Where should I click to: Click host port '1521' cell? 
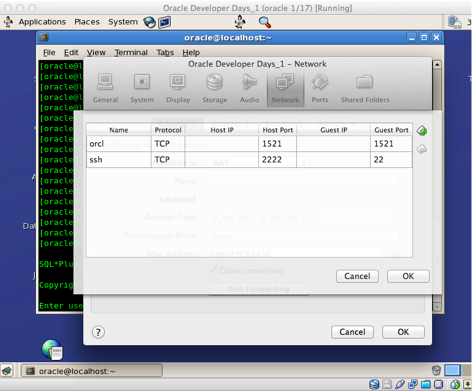277,144
